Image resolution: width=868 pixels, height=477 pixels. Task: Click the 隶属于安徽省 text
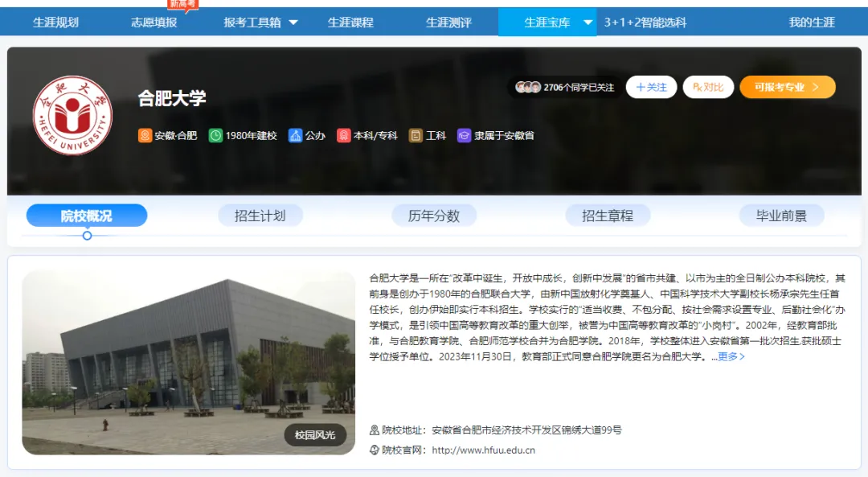(x=504, y=136)
